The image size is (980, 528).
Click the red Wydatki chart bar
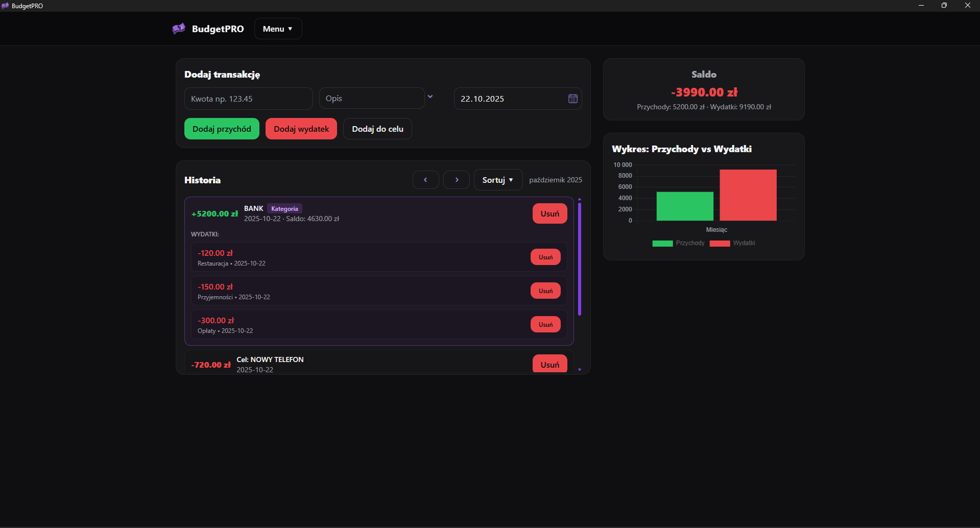748,195
